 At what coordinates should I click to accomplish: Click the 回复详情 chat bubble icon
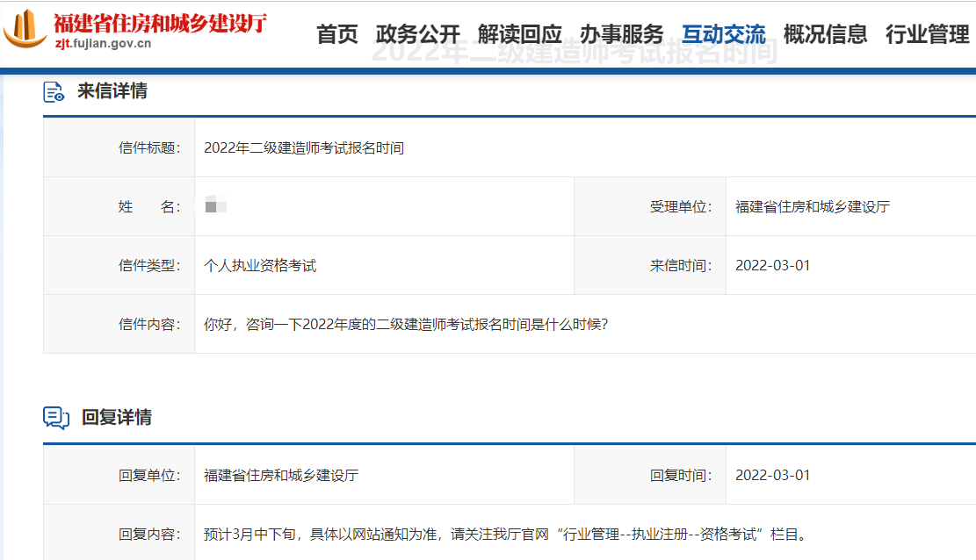(x=56, y=415)
